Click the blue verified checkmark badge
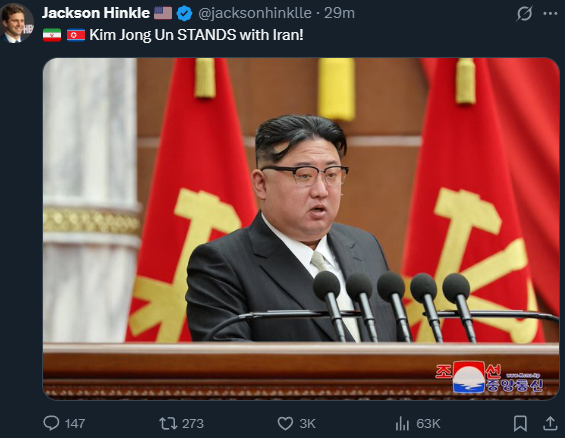565x438 pixels. [184, 13]
